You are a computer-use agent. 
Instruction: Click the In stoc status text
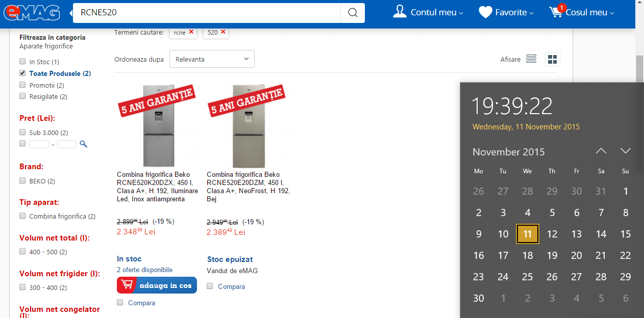tap(129, 259)
